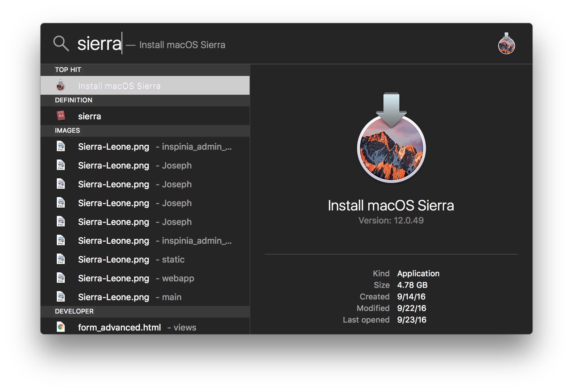Click the DEFINITION section header
Screen dimensions: 573x392
point(145,100)
